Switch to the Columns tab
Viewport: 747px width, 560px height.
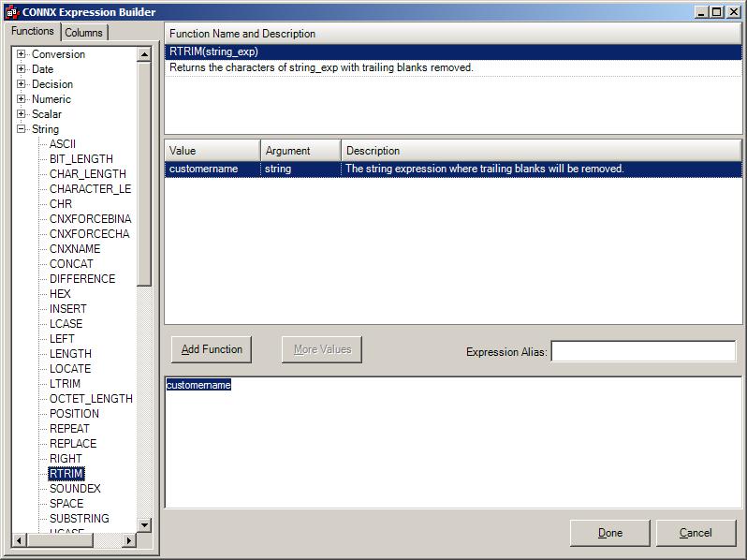84,33
